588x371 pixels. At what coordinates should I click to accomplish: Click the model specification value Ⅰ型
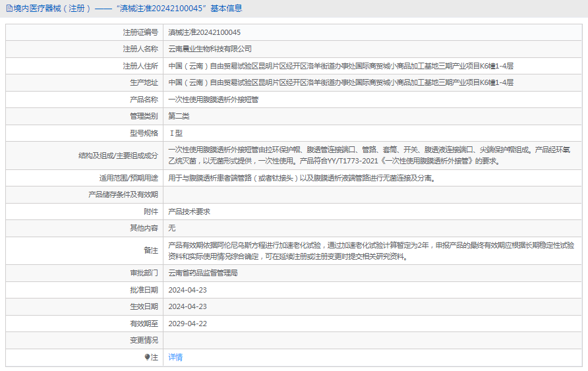point(176,133)
